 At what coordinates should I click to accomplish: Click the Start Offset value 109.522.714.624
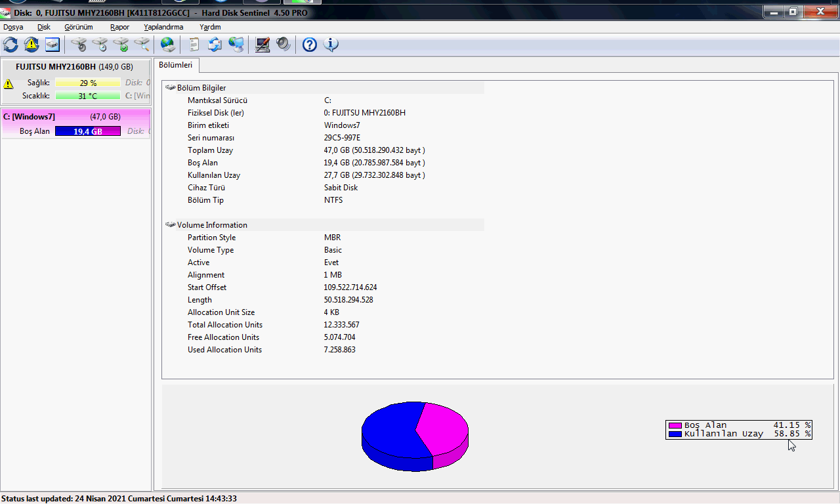click(x=350, y=287)
